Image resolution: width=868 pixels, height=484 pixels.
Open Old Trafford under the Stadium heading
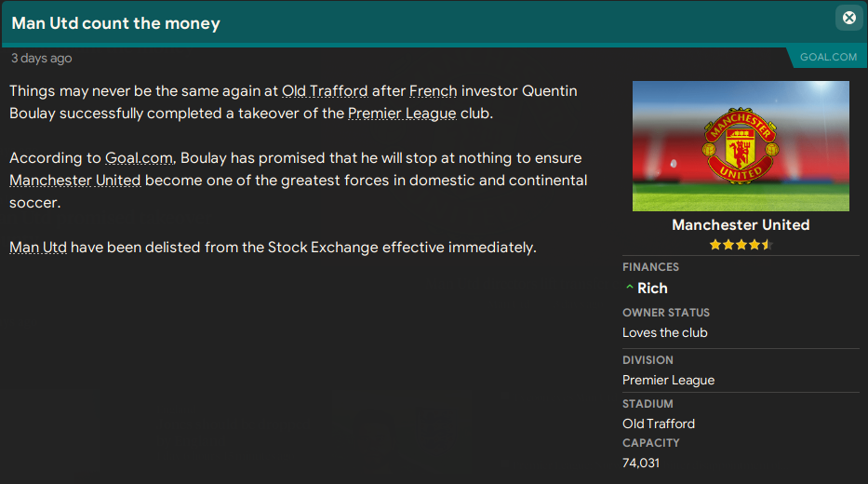658,423
